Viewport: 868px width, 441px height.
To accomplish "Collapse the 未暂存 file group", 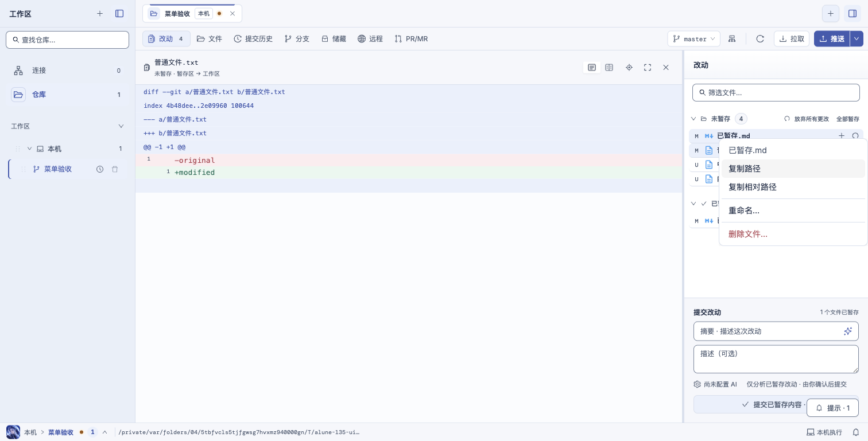I will point(693,119).
